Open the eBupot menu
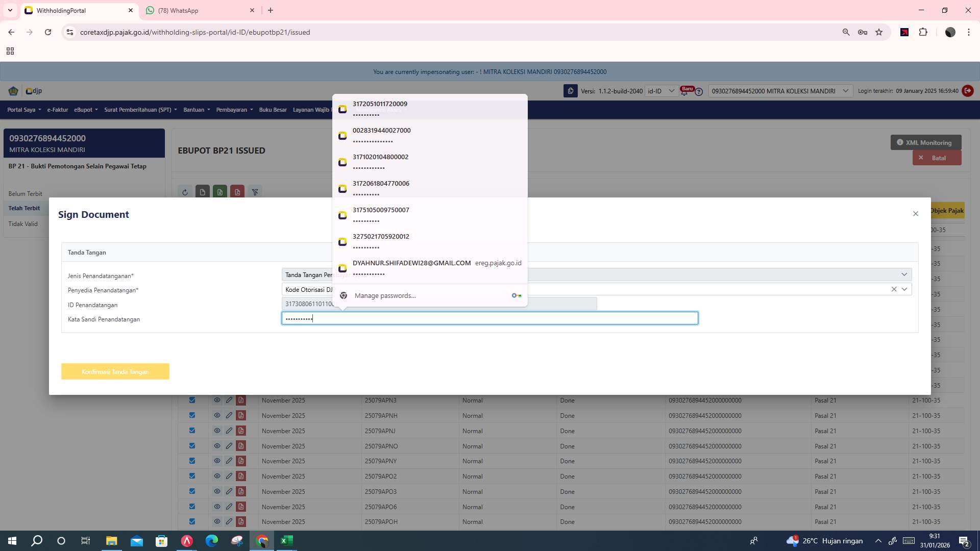The width and height of the screenshot is (980, 551). (85, 109)
